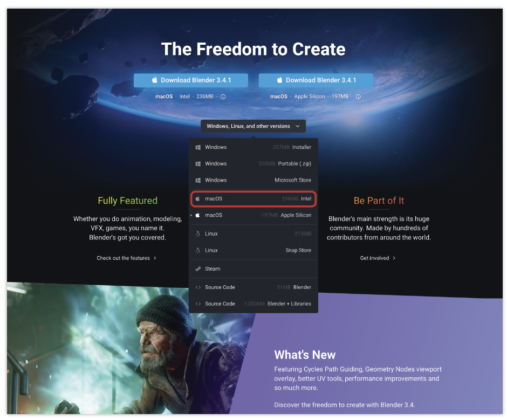Click the Windows logo icon on the Microsoft Store row
Viewport: 507px width, 420px height.
click(198, 180)
